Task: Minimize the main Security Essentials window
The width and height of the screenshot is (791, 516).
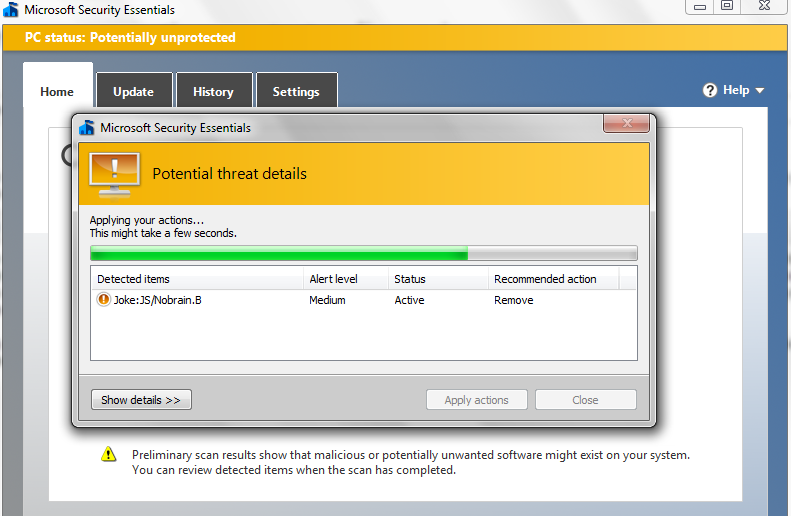Action: tap(700, 6)
